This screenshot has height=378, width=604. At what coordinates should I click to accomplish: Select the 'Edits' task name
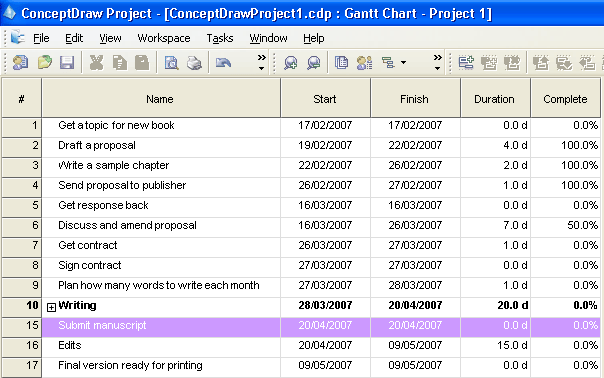coord(69,346)
